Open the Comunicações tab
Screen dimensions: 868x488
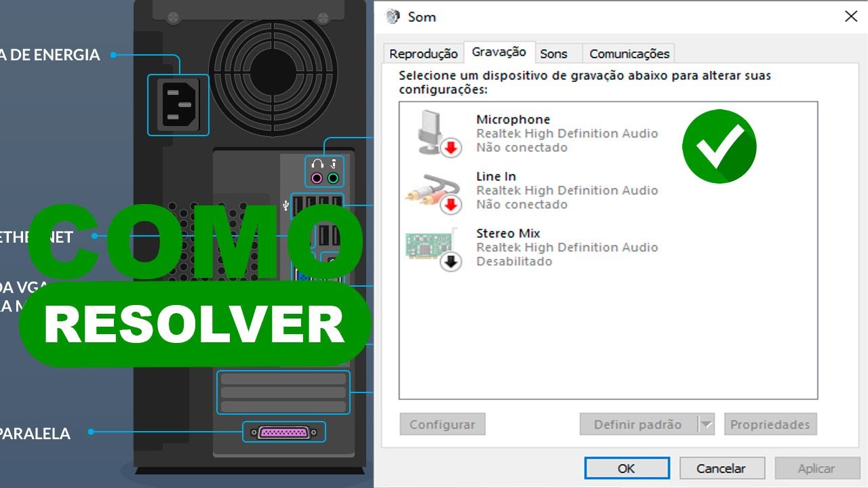click(629, 54)
